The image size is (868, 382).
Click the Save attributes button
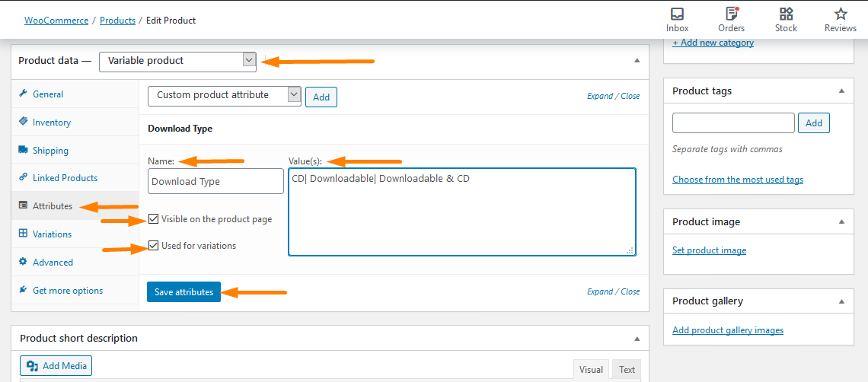tap(183, 291)
